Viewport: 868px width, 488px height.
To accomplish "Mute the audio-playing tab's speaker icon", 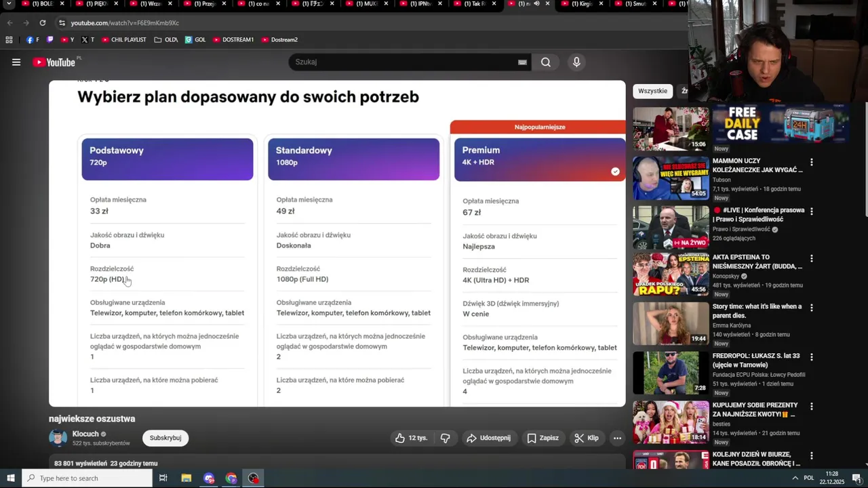I will (x=536, y=4).
